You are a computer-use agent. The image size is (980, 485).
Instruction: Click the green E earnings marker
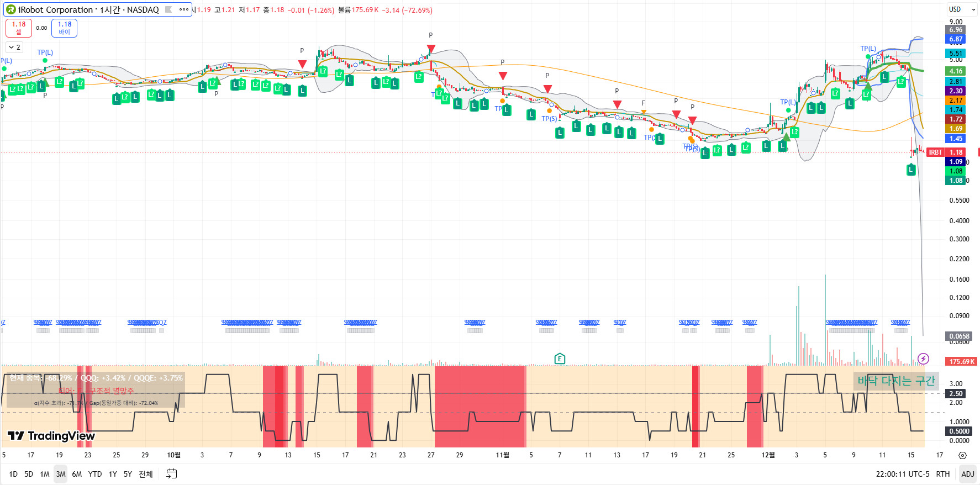(x=560, y=359)
